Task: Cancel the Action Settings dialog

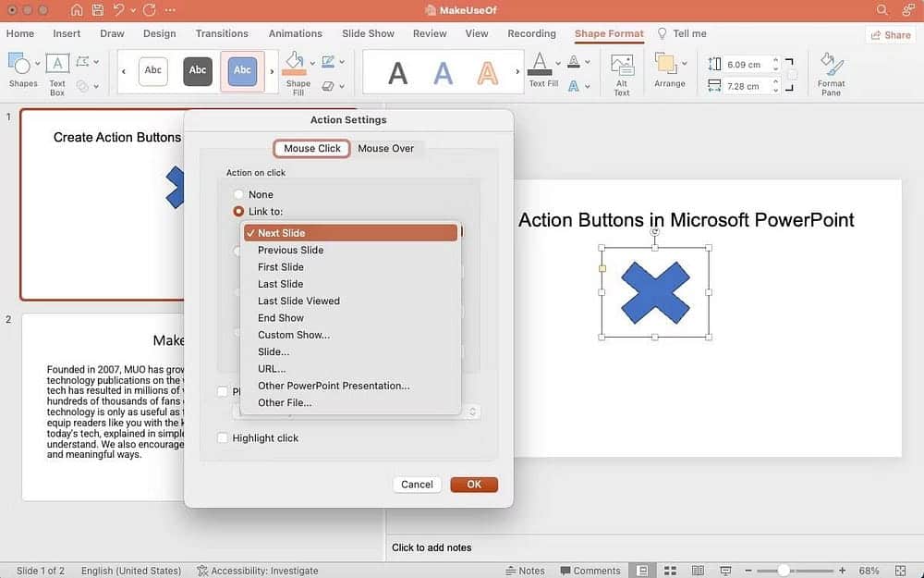Action: (x=417, y=484)
